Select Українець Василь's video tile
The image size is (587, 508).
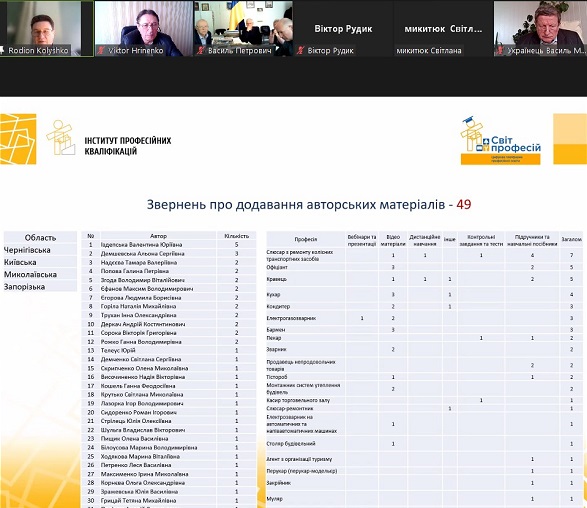tap(540, 28)
